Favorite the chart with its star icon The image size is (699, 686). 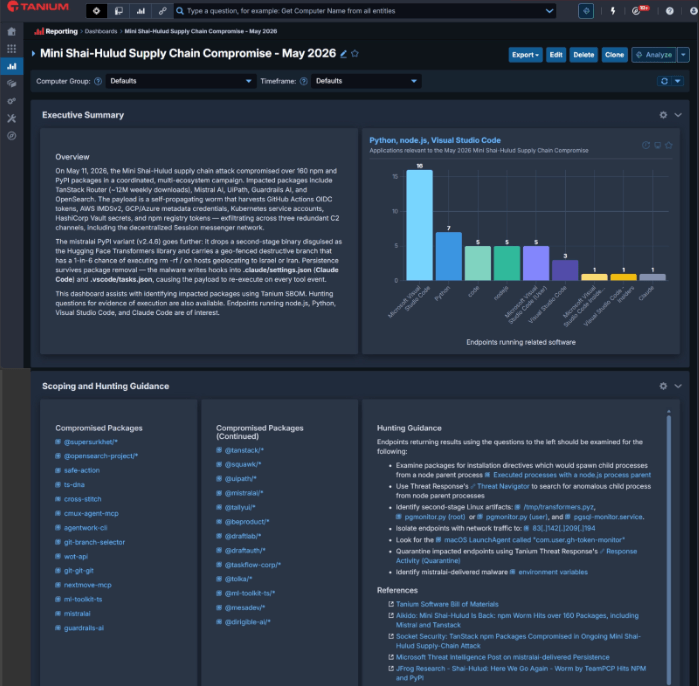669,145
